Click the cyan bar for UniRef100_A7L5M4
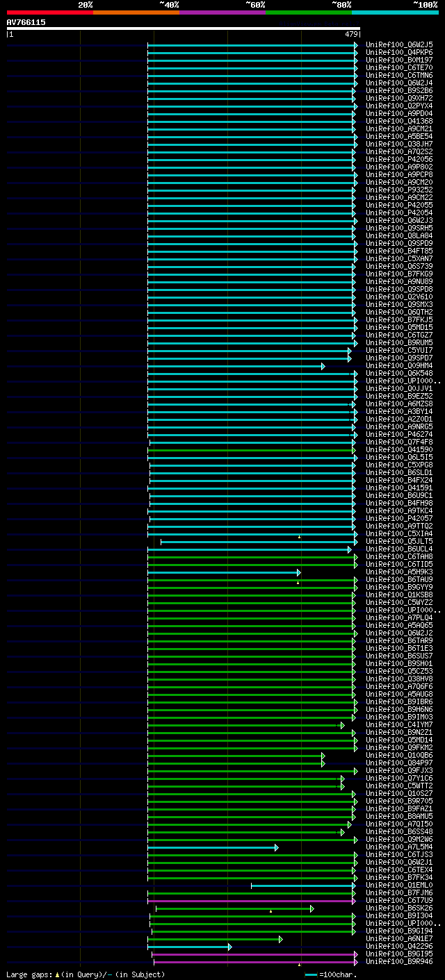The image size is (445, 980). click(213, 847)
